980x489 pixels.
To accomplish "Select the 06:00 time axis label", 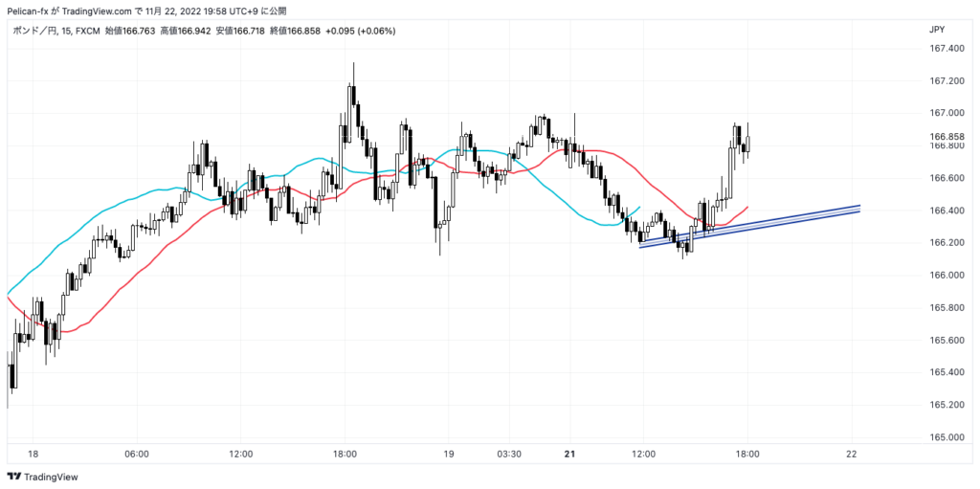I will pyautogui.click(x=136, y=454).
